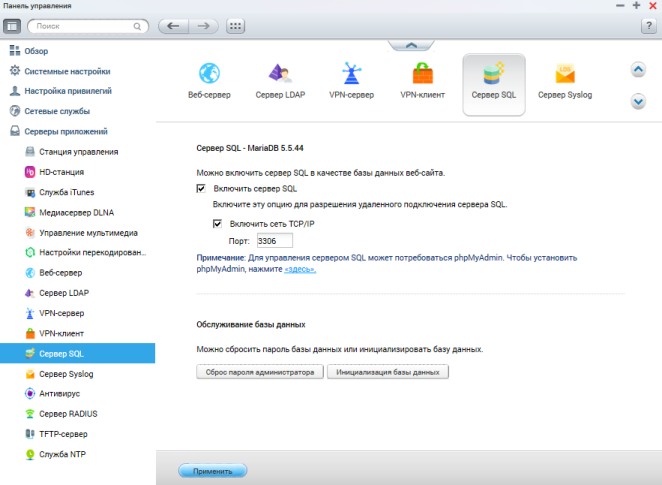
Task: Click Сброс пароля администратора button
Action: [260, 372]
